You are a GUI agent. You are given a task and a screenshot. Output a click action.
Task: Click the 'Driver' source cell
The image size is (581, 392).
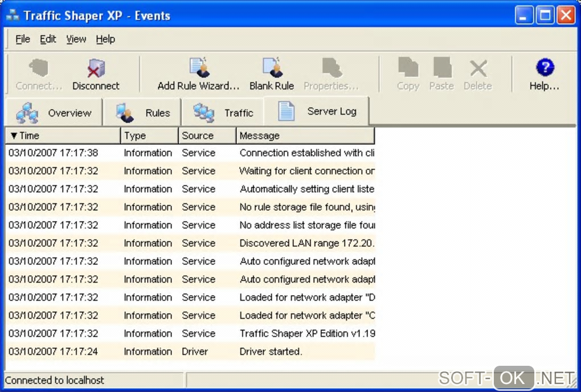pyautogui.click(x=195, y=351)
